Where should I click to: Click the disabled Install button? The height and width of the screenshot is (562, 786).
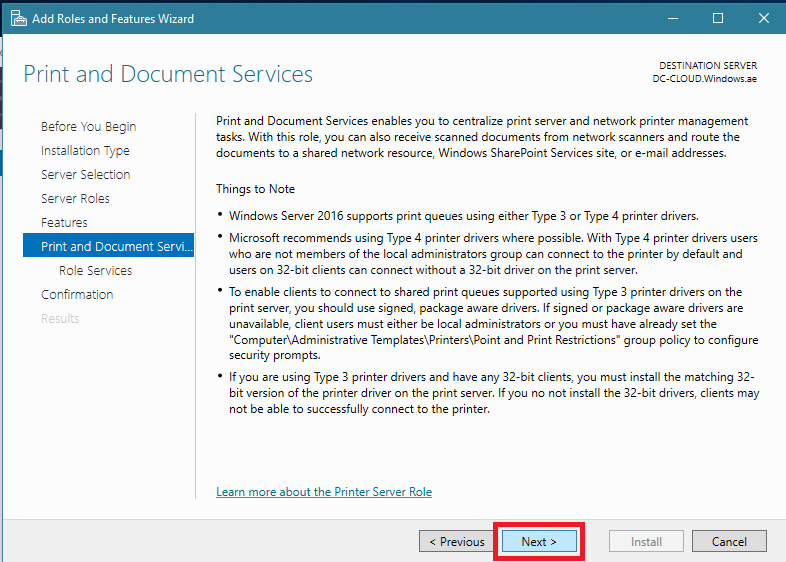tap(646, 541)
